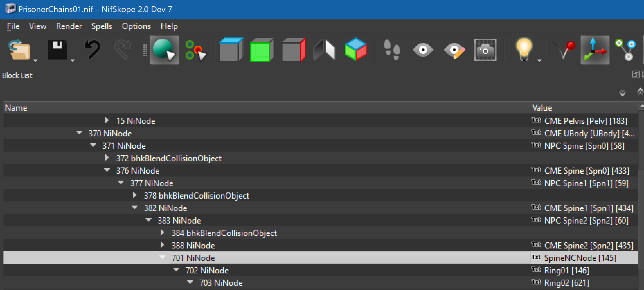
Task: Expand 372 bhkBlendCollisionObject
Action: (x=107, y=157)
